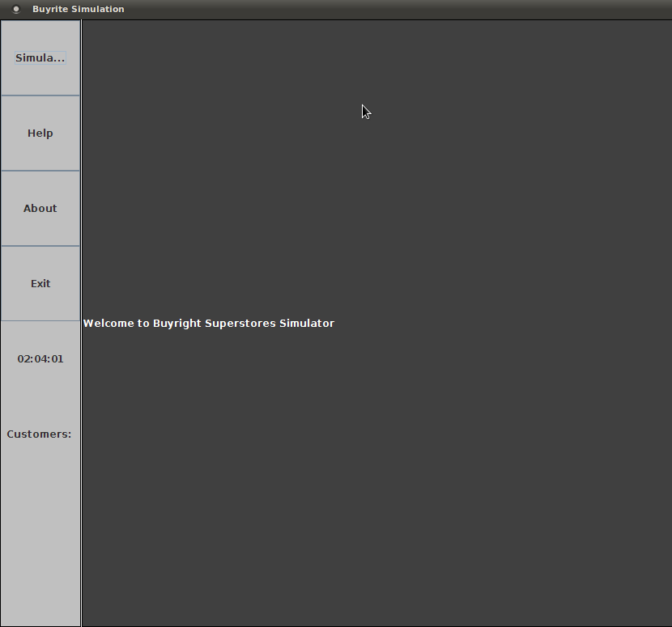
Task: Click the 02:04:01 clock display
Action: pyautogui.click(x=40, y=359)
